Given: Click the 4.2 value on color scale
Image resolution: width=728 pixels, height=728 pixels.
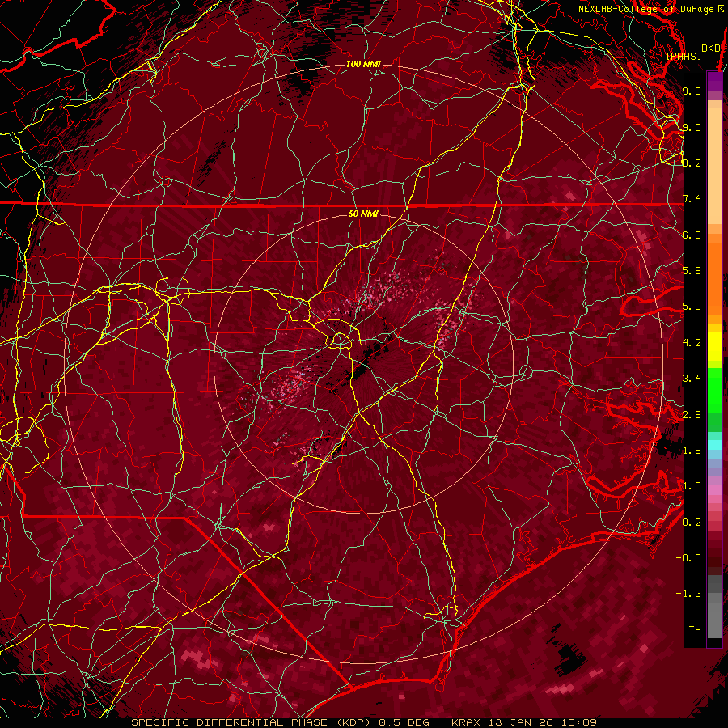Looking at the screenshot, I should tap(692, 343).
